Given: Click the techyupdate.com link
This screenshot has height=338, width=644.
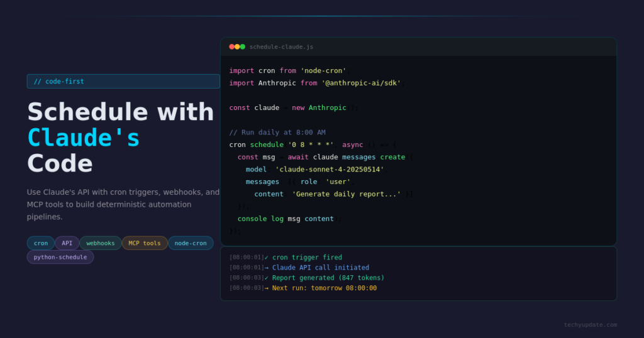Looking at the screenshot, I should [x=590, y=324].
